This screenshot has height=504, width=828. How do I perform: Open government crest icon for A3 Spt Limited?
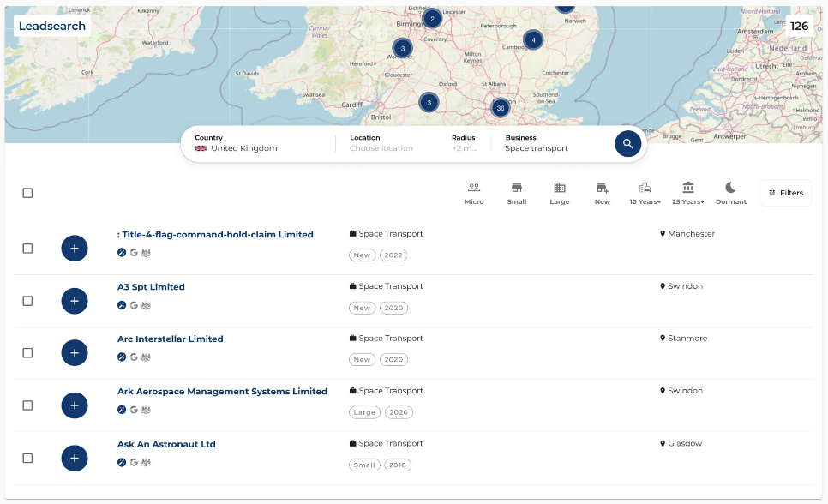(147, 305)
